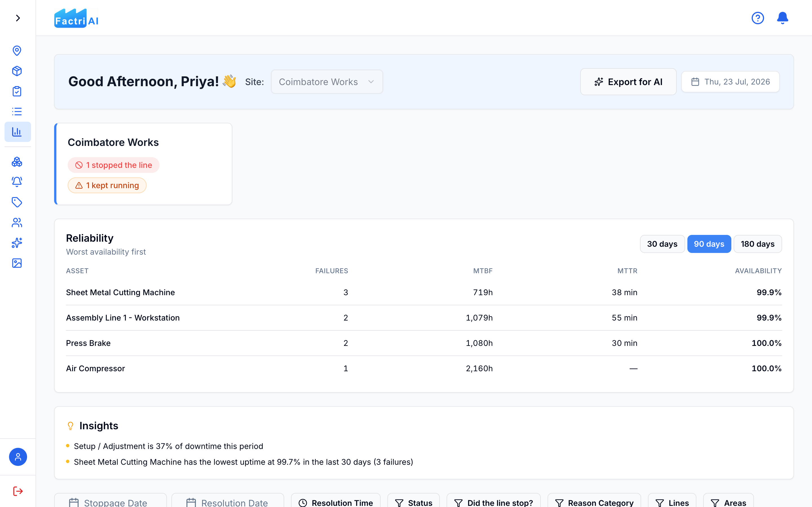
Task: Click the logout icon at bottom
Action: pyautogui.click(x=18, y=491)
